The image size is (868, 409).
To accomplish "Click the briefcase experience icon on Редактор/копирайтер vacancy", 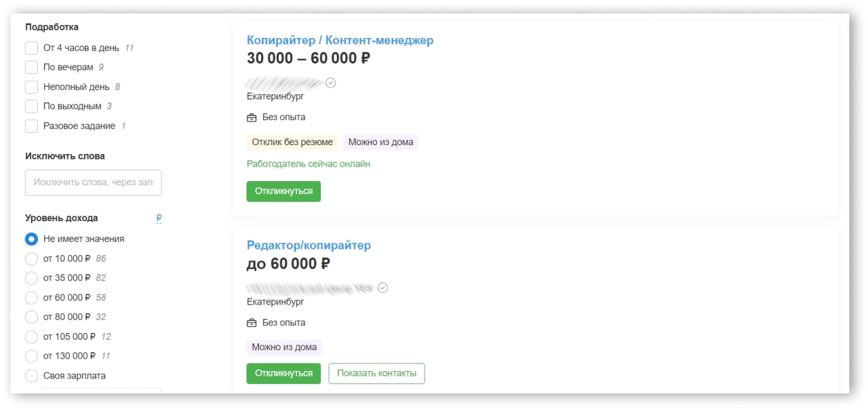I will [251, 322].
